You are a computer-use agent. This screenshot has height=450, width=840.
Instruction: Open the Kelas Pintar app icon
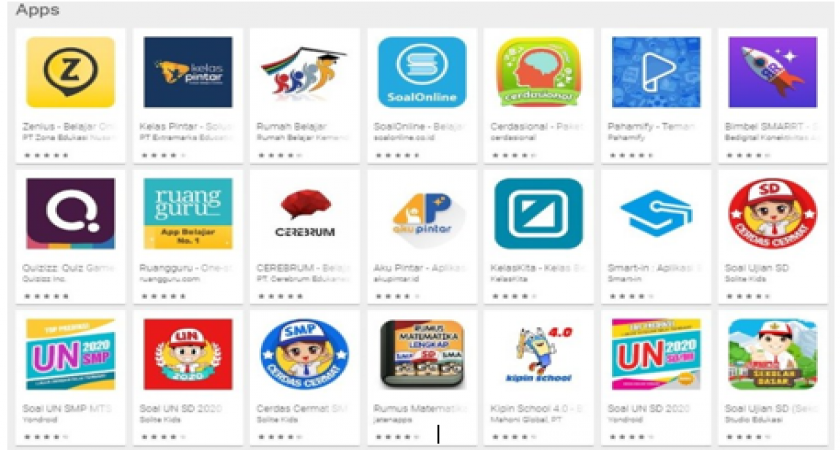pos(188,72)
